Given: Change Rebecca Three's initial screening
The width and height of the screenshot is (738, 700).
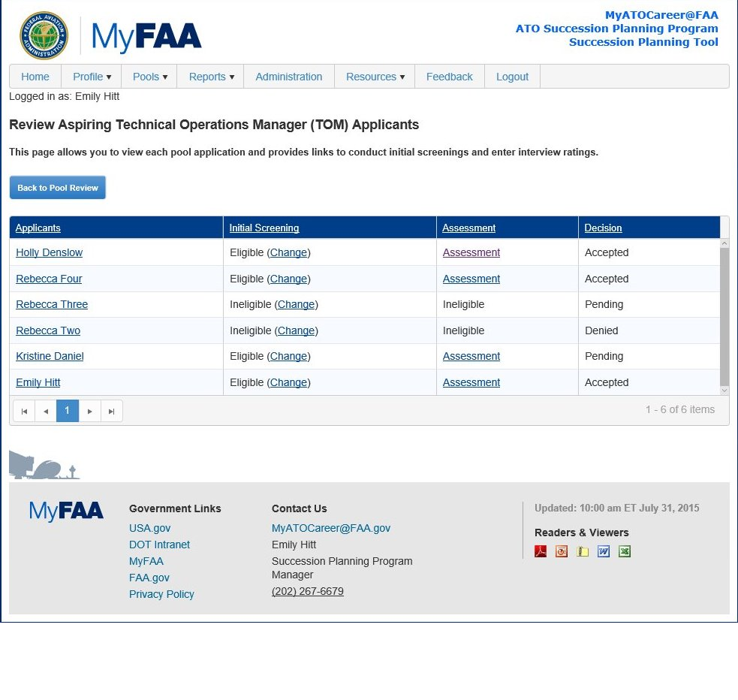Looking at the screenshot, I should click(297, 305).
